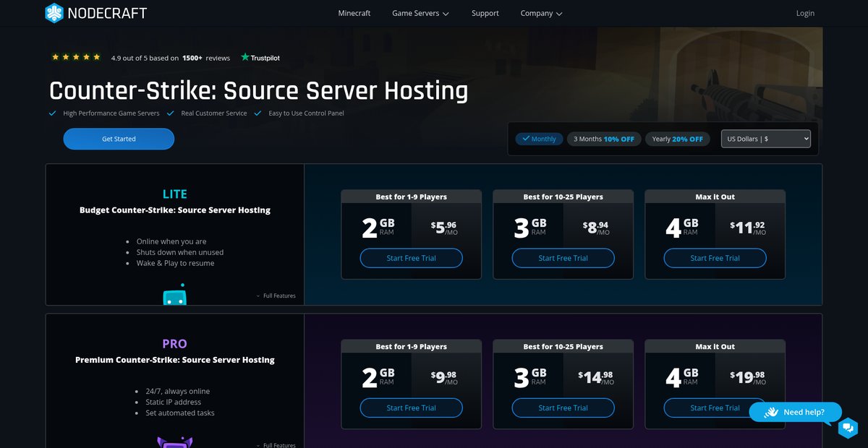Click the PRO plan purple mascot icon
The image size is (868, 448).
(x=174, y=441)
